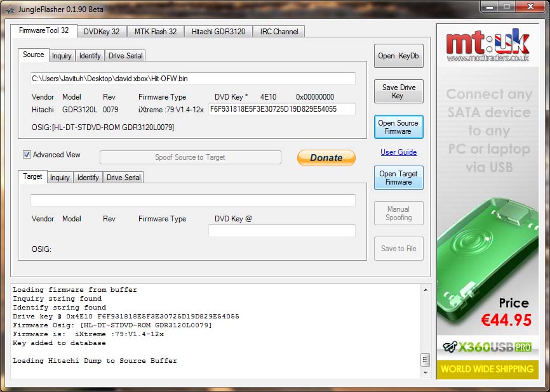Screen dimensions: 550x392
Task: Open the User Guide link
Action: coord(399,152)
